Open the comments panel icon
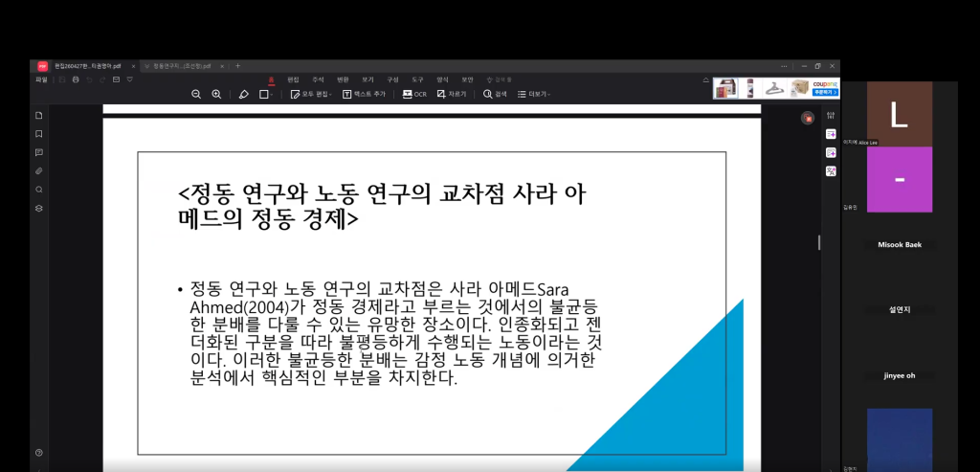The image size is (980, 472). pos(38,152)
